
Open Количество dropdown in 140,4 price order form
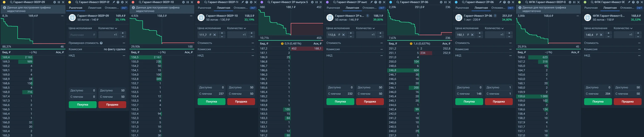pyautogui.click(x=623, y=28)
